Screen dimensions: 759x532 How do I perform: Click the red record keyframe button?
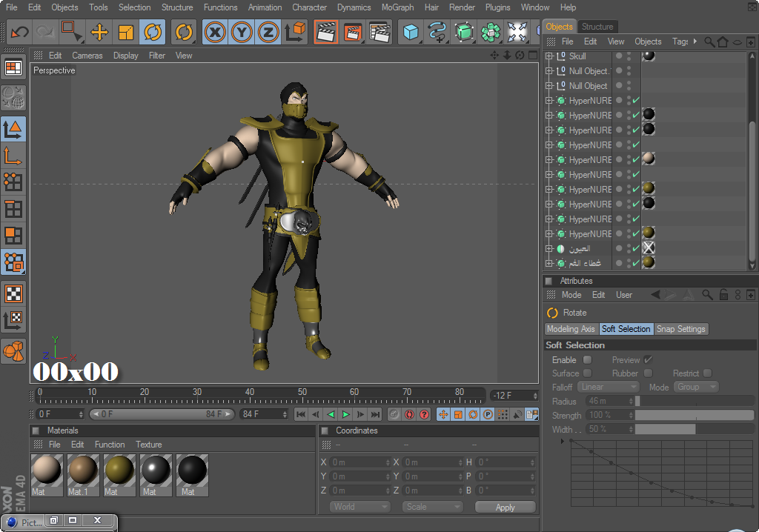[x=409, y=414]
